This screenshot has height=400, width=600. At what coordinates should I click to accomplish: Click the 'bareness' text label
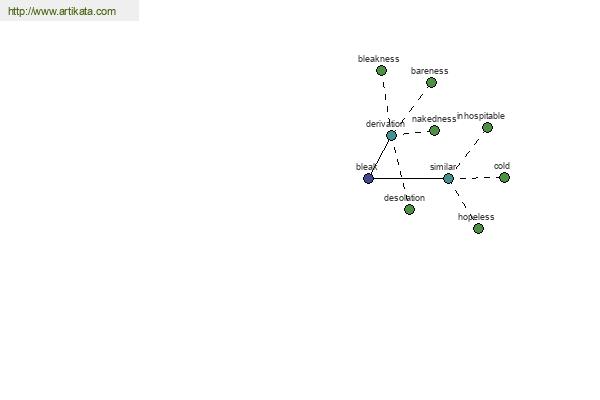click(429, 71)
